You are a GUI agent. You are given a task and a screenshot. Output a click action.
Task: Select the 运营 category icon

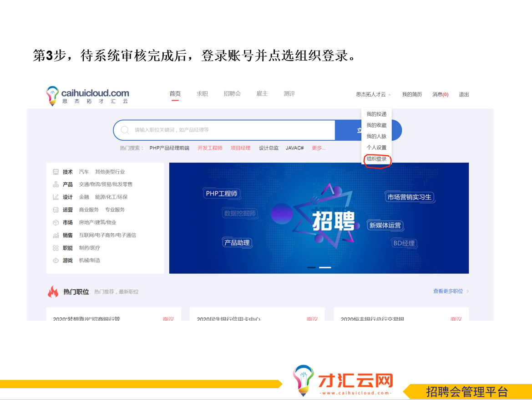tap(56, 210)
